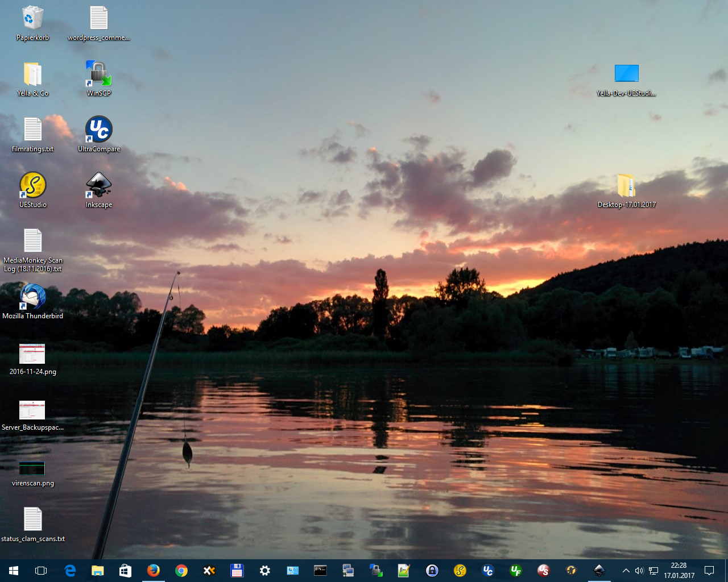Viewport: 728px width, 582px height.
Task: Click the clock showing 22:28
Action: click(679, 571)
